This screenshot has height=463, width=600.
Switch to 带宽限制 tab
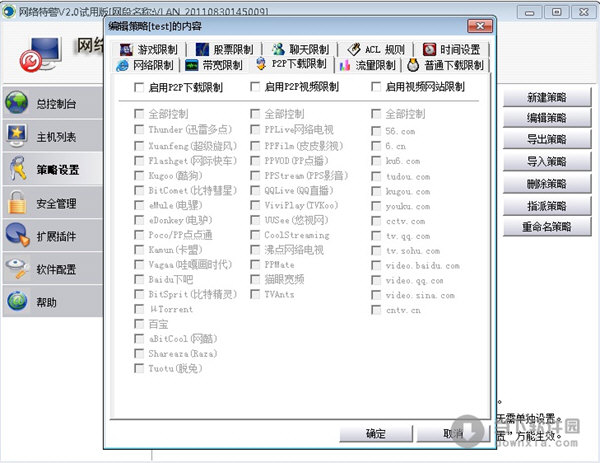pos(215,65)
